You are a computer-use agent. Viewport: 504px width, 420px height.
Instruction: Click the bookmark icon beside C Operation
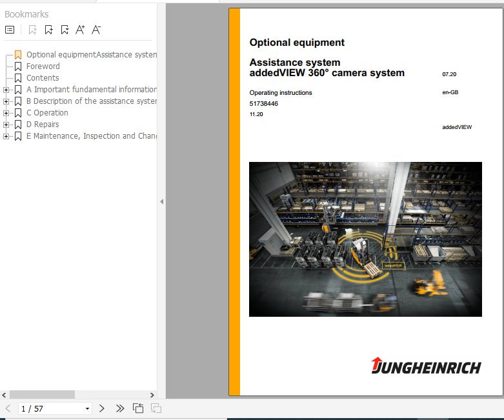(18, 113)
